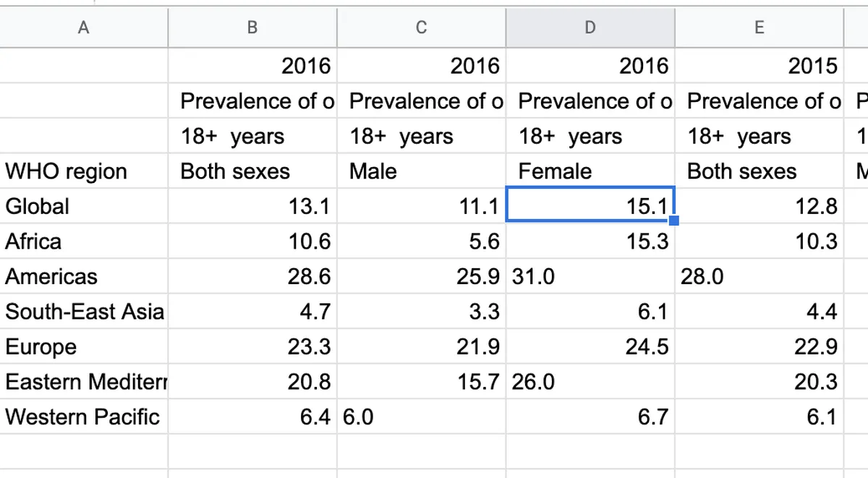
Task: Select column A header
Action: (x=84, y=27)
